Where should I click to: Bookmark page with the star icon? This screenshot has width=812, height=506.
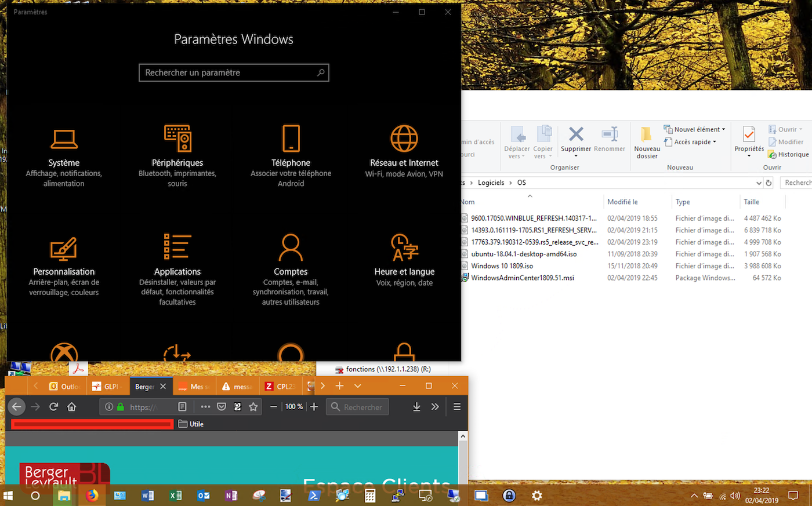click(253, 407)
